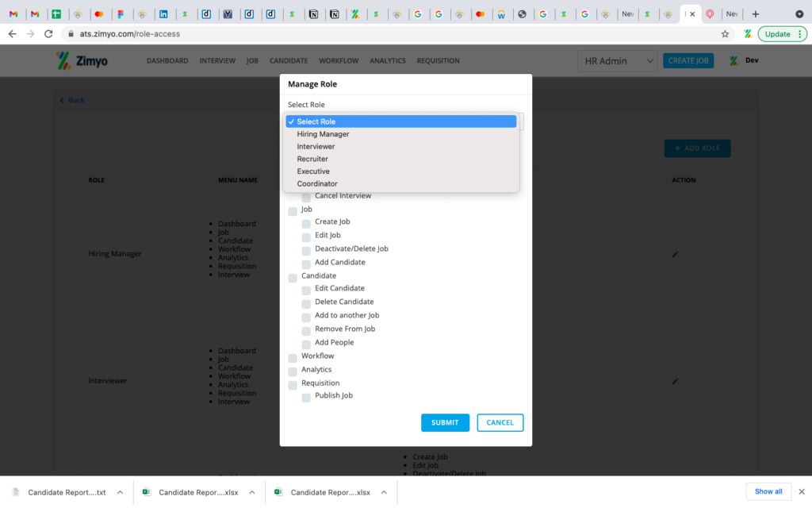Open the ANALYTICS nav menu
Screen dimensions: 812x508
[387, 60]
